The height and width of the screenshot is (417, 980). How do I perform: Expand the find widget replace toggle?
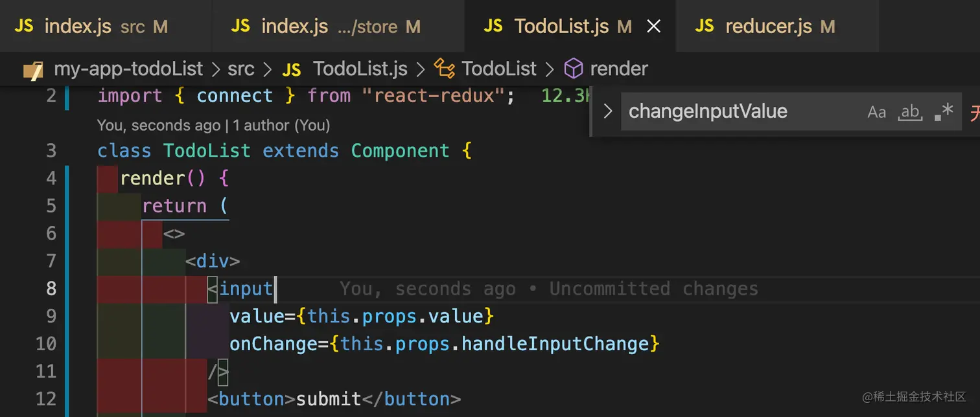click(x=607, y=111)
